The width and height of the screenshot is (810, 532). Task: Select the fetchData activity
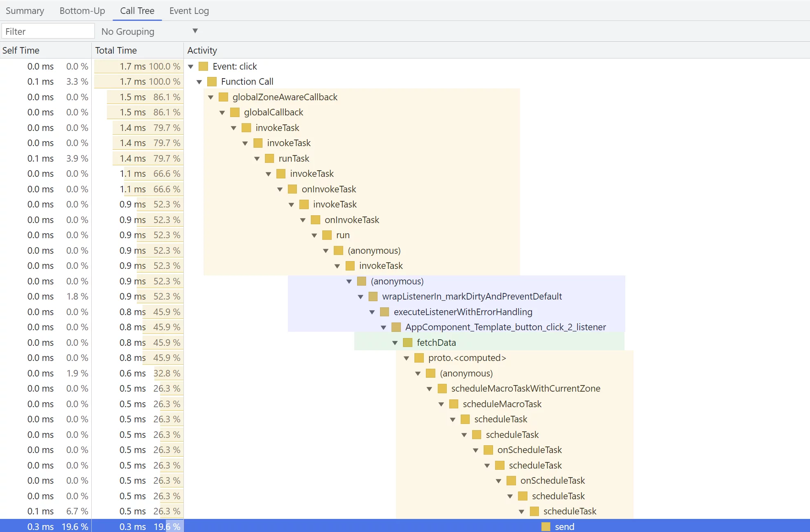(436, 343)
